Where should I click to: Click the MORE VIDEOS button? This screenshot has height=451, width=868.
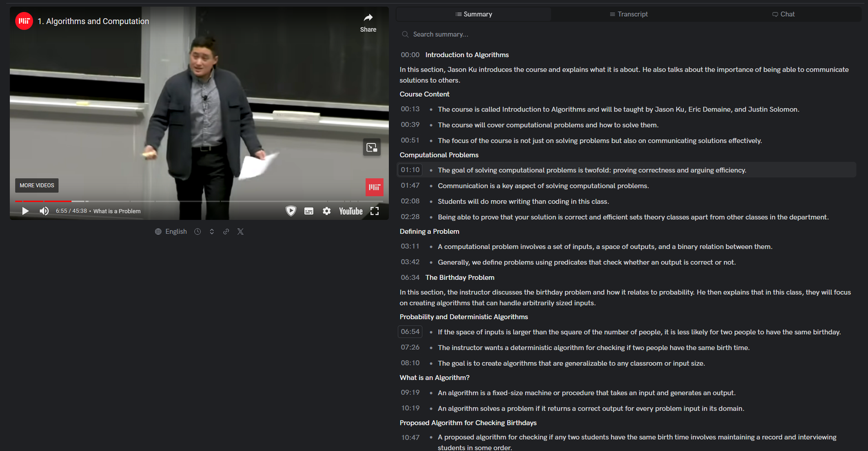(x=37, y=185)
